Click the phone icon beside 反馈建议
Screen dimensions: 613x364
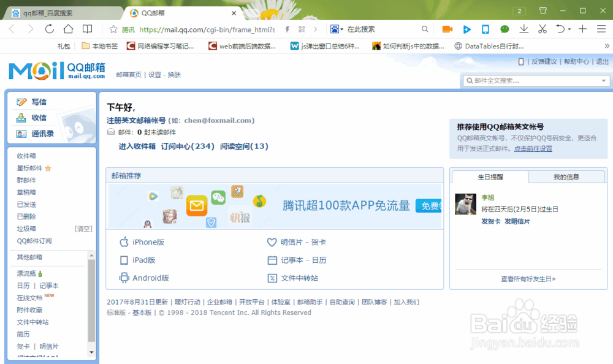[x=520, y=62]
